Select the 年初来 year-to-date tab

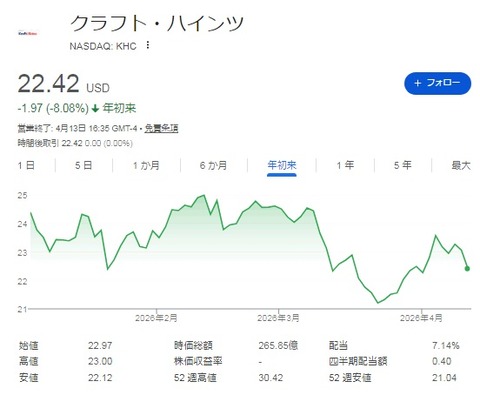click(x=282, y=165)
